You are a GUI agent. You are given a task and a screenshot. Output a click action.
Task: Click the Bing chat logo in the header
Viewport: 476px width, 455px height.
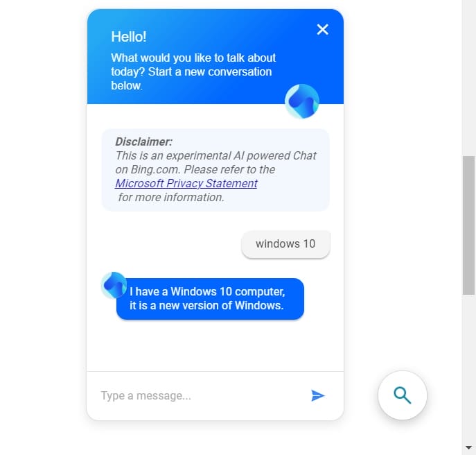pos(302,101)
